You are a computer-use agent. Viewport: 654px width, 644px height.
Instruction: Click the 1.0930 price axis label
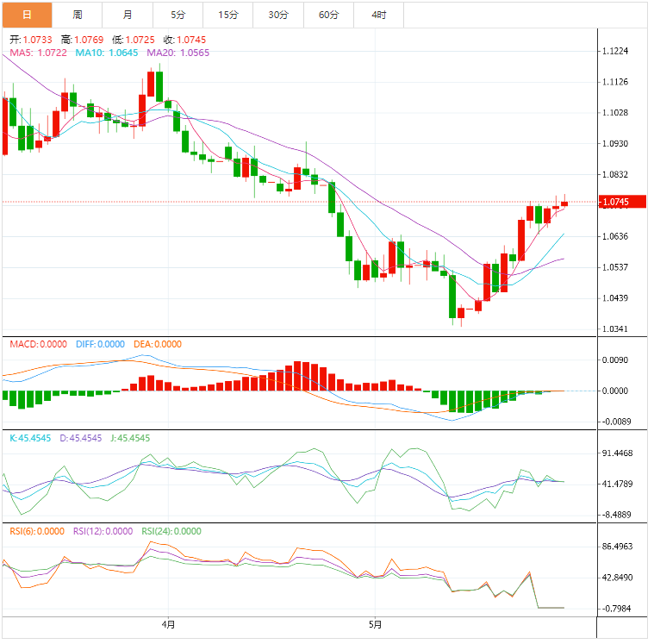[x=615, y=144]
